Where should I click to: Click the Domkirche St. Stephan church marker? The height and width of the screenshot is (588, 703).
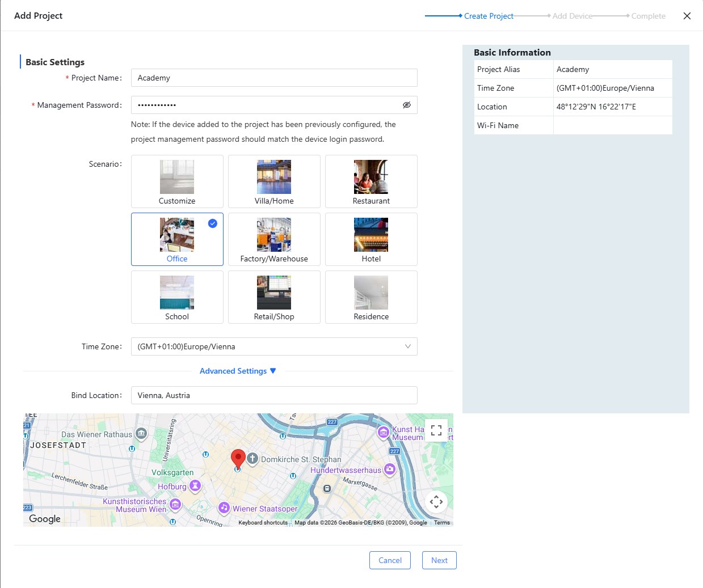click(252, 458)
